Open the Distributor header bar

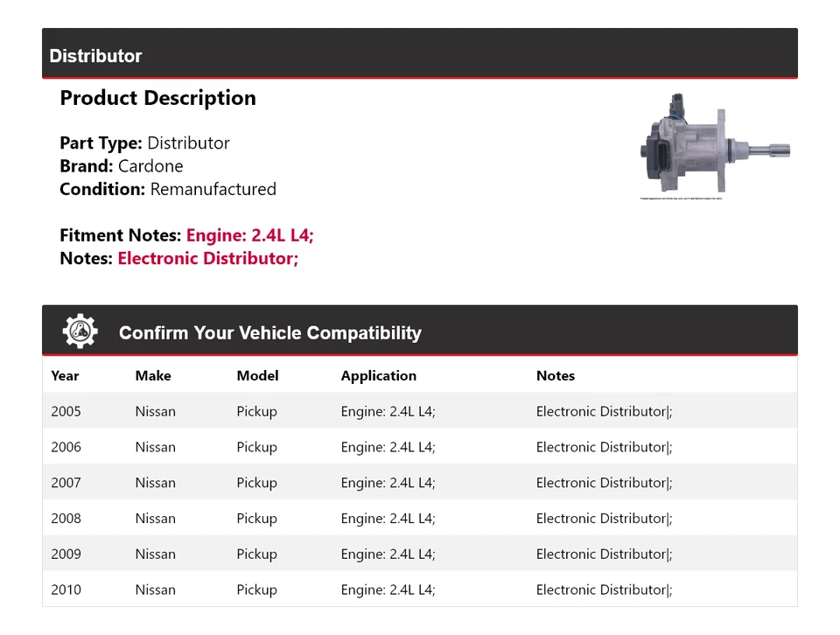tap(96, 55)
